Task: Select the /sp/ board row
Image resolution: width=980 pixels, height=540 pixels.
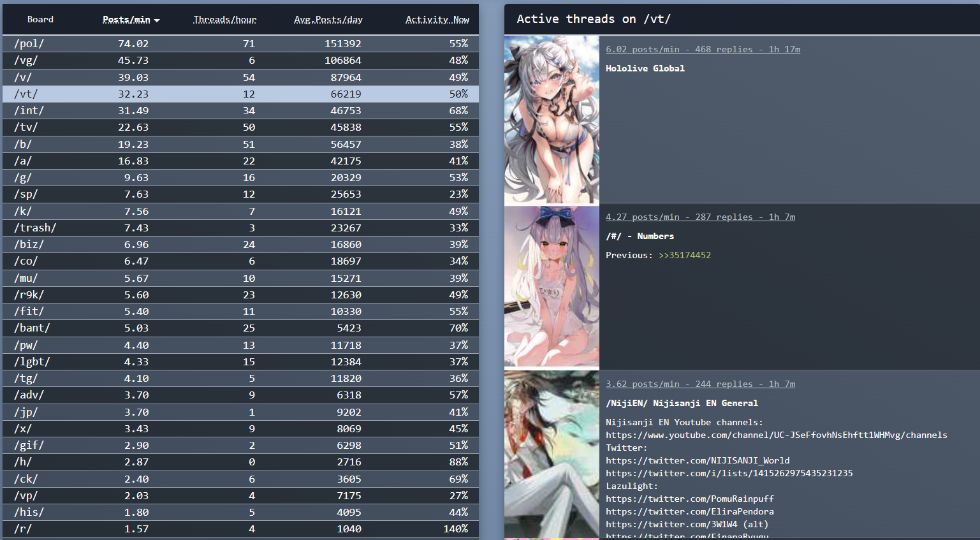Action: coord(240,194)
